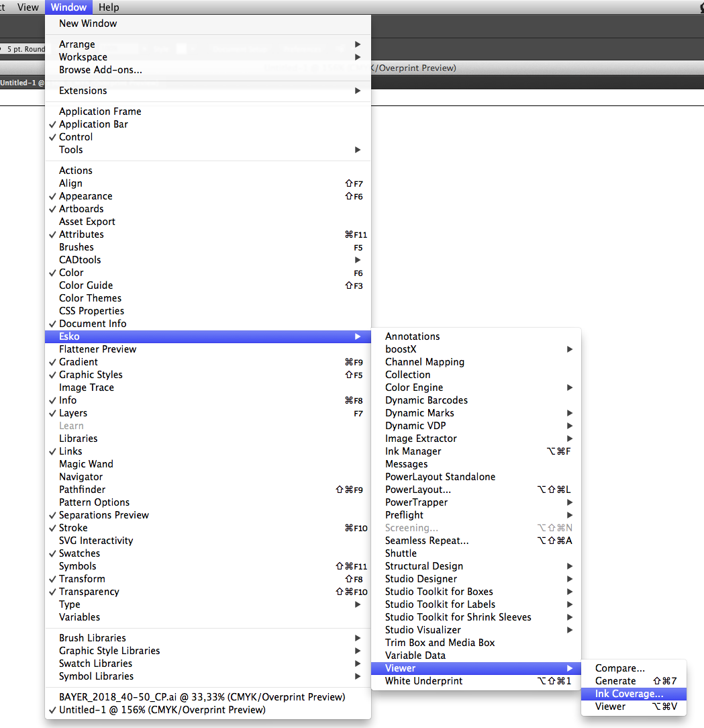Switch to BAYER_2018_40-50_CP.ai document
The width and height of the screenshot is (704, 728).
point(208,697)
